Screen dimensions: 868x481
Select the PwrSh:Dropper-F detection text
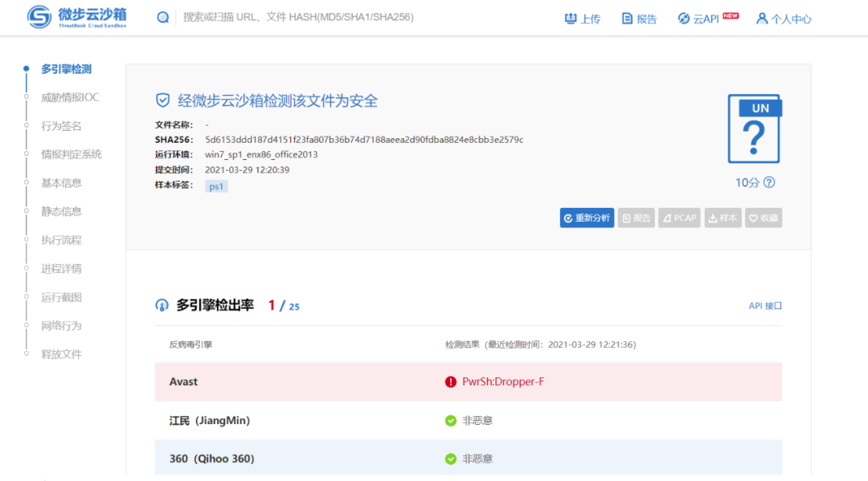pos(503,381)
